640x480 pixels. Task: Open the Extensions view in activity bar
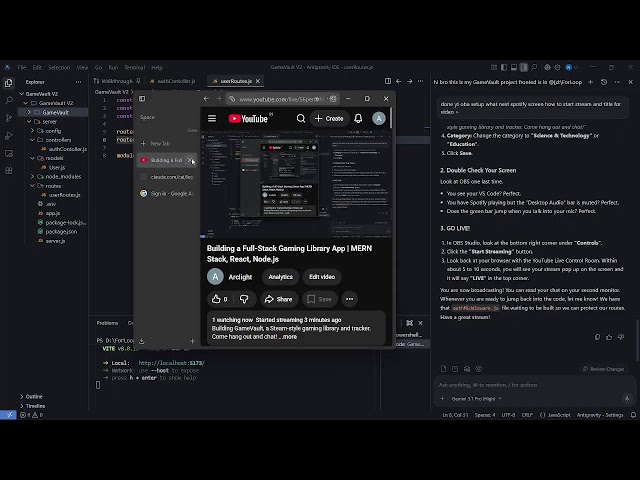coord(9,171)
